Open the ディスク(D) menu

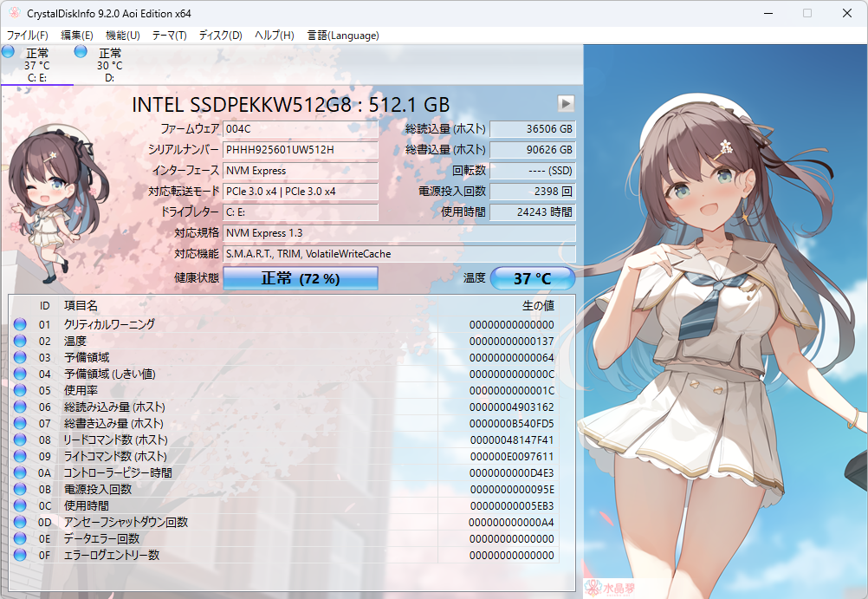pyautogui.click(x=219, y=36)
